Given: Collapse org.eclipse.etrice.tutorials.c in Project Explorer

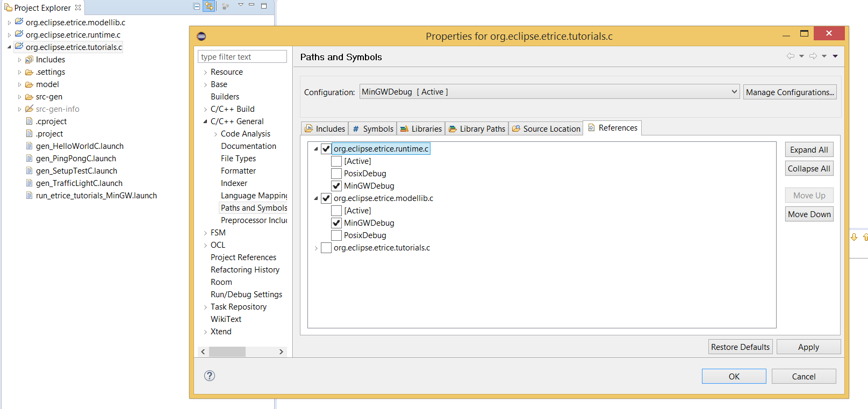Looking at the screenshot, I should (10, 47).
